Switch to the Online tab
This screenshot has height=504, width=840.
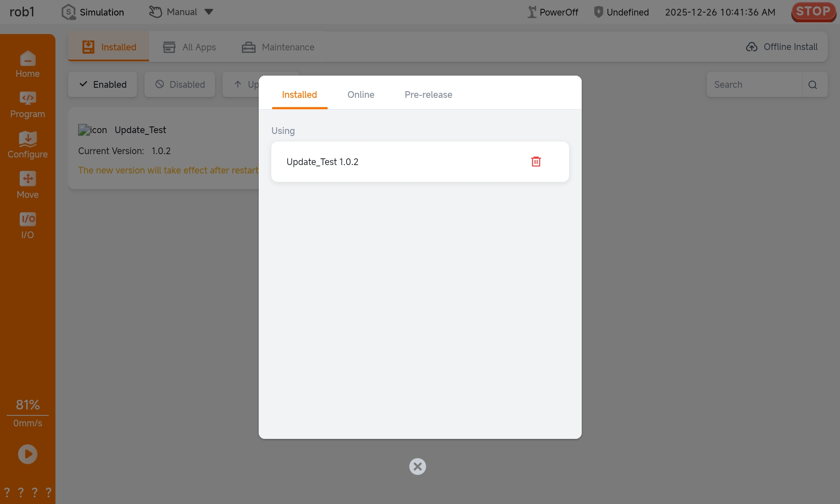[x=361, y=95]
